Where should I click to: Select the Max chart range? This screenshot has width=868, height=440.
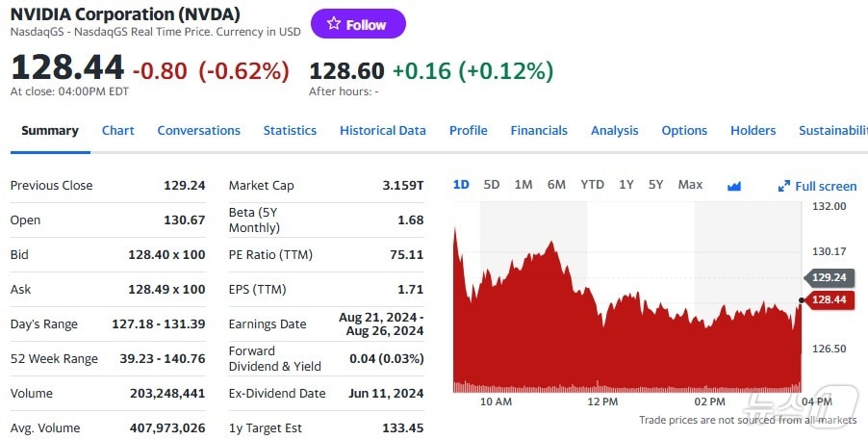690,185
